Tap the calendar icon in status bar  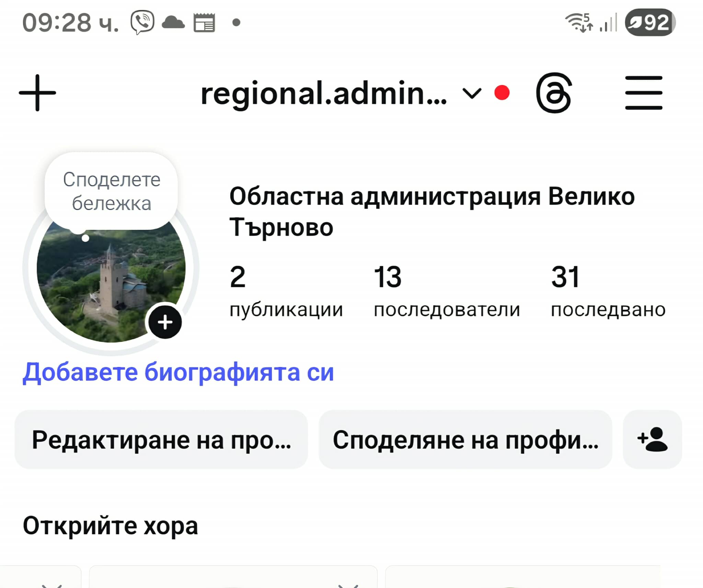pyautogui.click(x=204, y=22)
